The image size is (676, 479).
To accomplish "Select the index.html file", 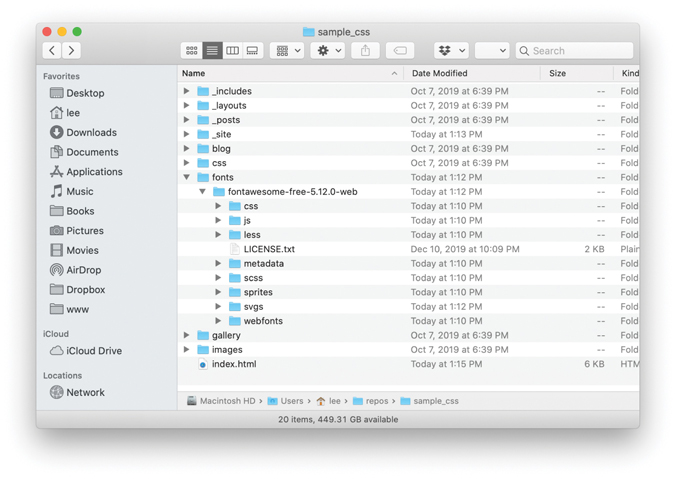I will [x=233, y=364].
